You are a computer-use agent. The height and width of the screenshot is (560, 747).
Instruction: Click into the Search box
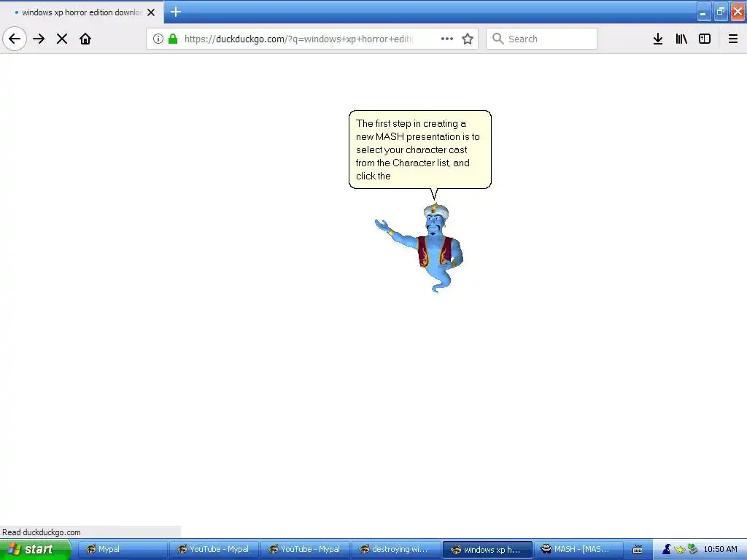542,39
